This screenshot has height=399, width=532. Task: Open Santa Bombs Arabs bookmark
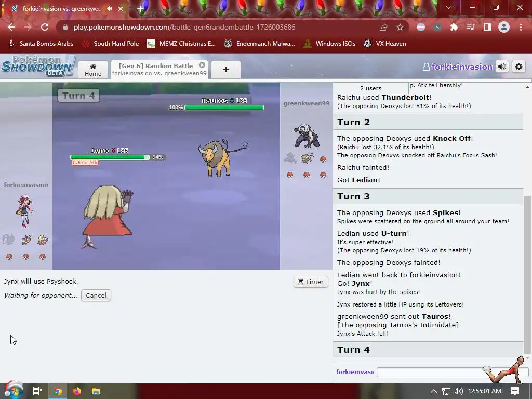41,44
